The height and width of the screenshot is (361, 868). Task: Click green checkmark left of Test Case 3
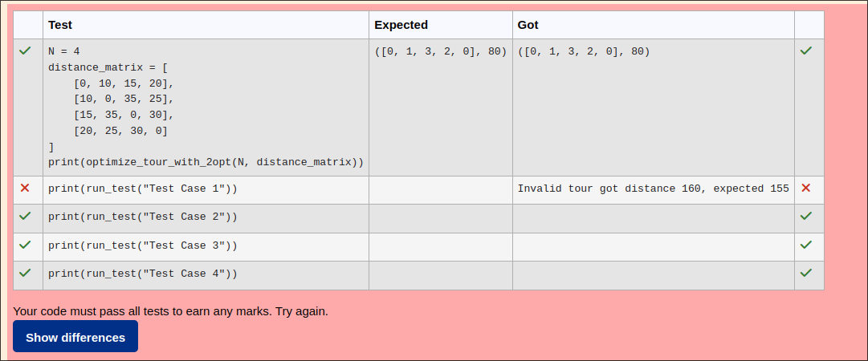pyautogui.click(x=25, y=245)
